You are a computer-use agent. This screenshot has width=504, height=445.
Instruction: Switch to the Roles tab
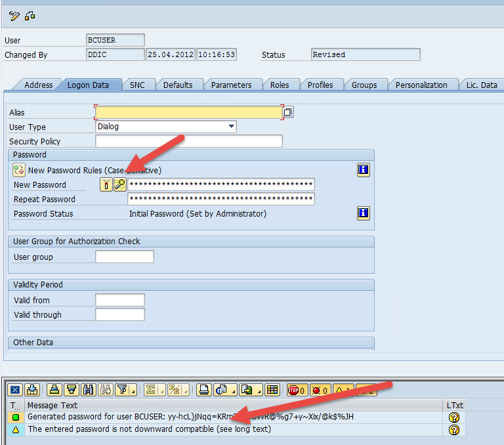pyautogui.click(x=279, y=85)
